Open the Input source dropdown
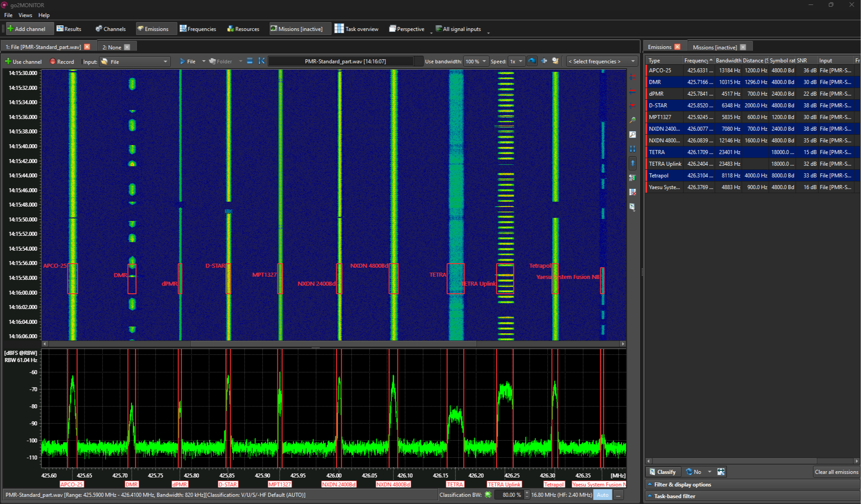The height and width of the screenshot is (504, 861). point(134,62)
